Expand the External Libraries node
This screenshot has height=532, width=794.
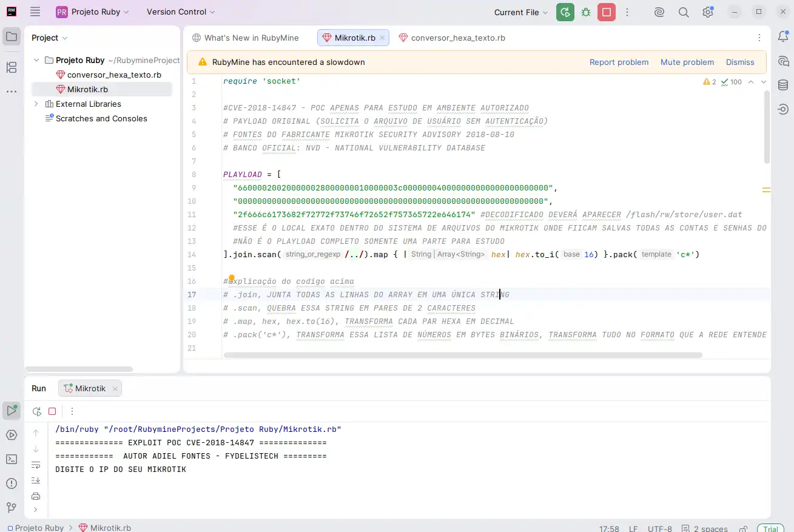click(x=36, y=104)
